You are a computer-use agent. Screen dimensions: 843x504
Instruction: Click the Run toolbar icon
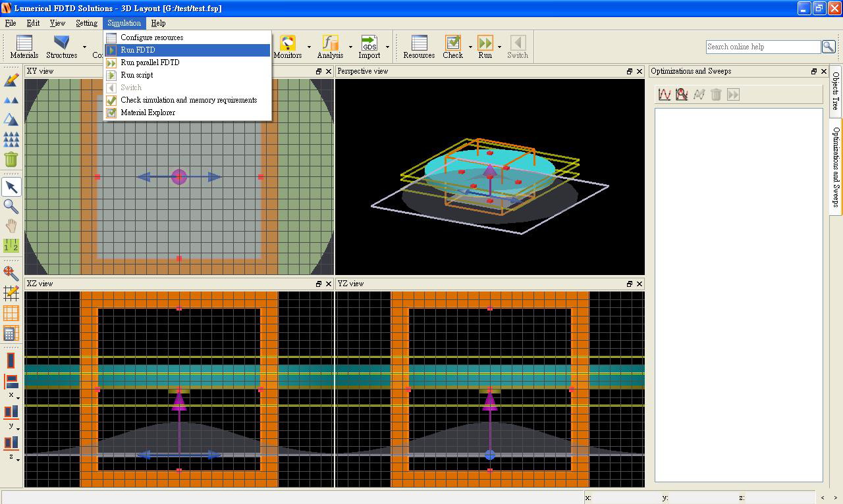[x=485, y=47]
